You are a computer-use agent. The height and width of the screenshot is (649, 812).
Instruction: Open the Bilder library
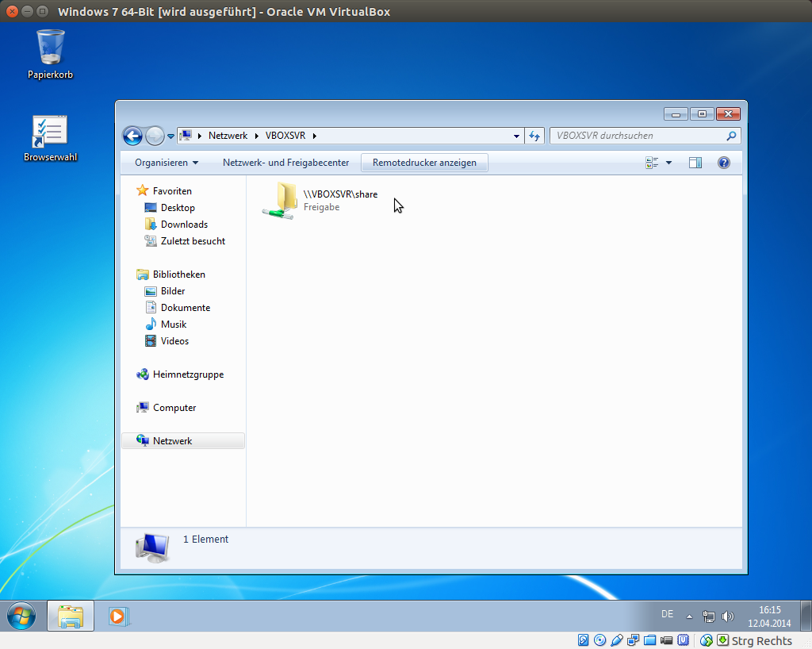172,291
